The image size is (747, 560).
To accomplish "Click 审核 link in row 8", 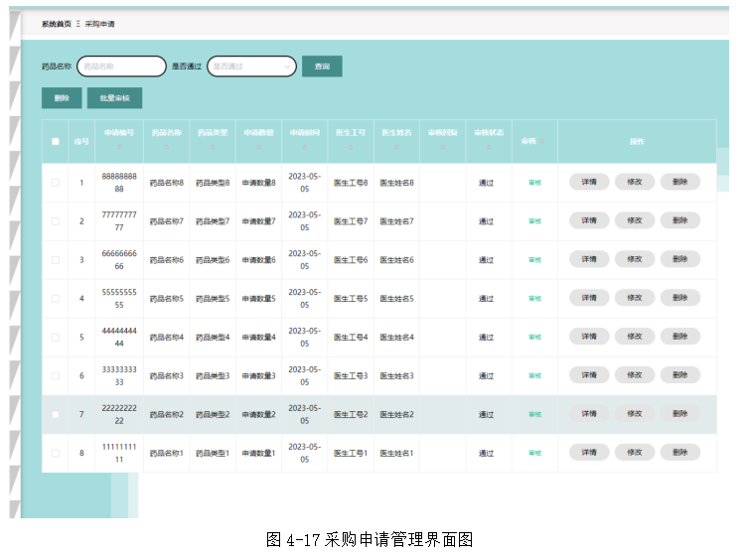I will point(535,453).
